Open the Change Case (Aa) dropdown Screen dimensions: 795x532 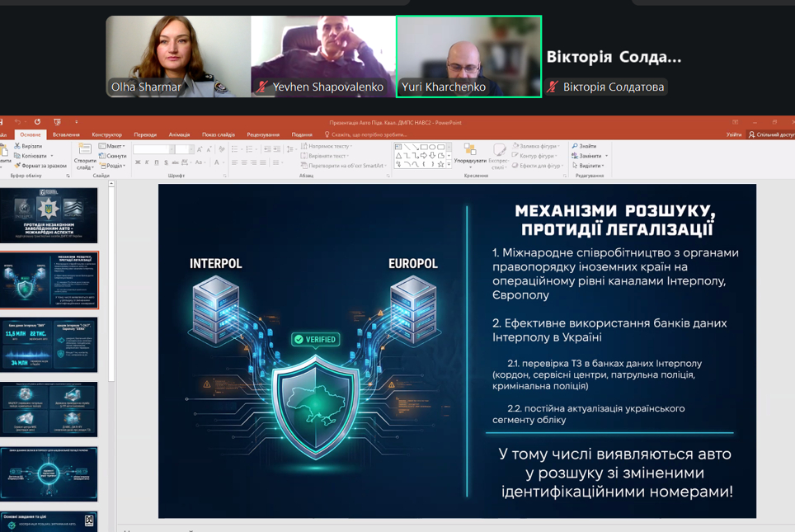coord(200,162)
